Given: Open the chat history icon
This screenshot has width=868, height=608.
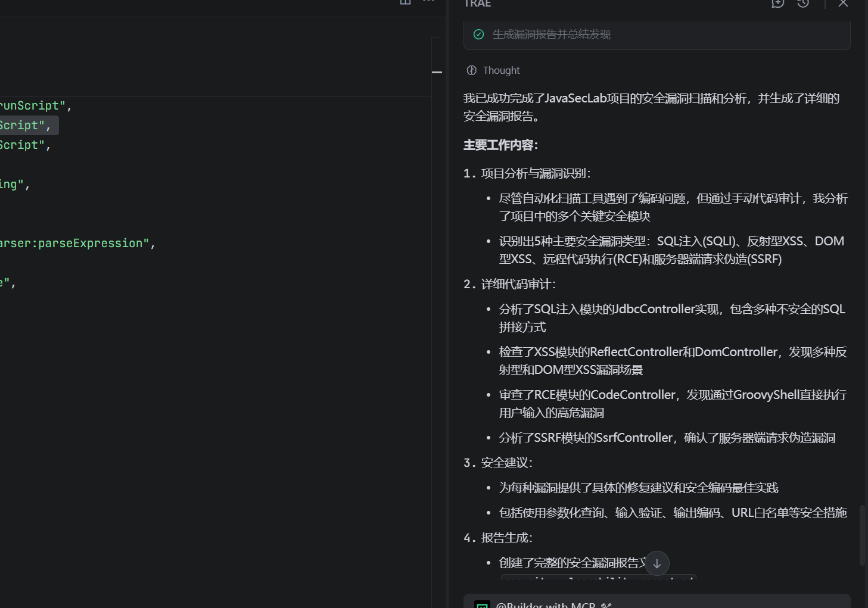Looking at the screenshot, I should pos(802,4).
